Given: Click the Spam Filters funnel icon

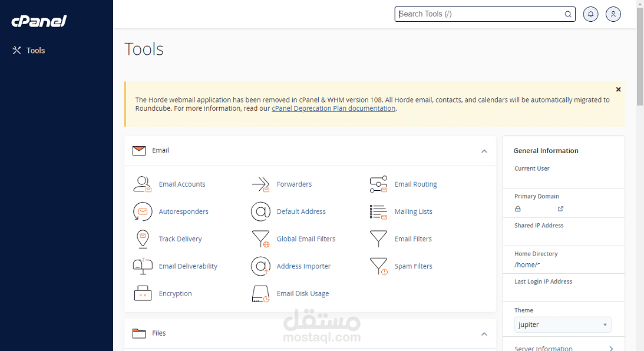Looking at the screenshot, I should (x=378, y=266).
